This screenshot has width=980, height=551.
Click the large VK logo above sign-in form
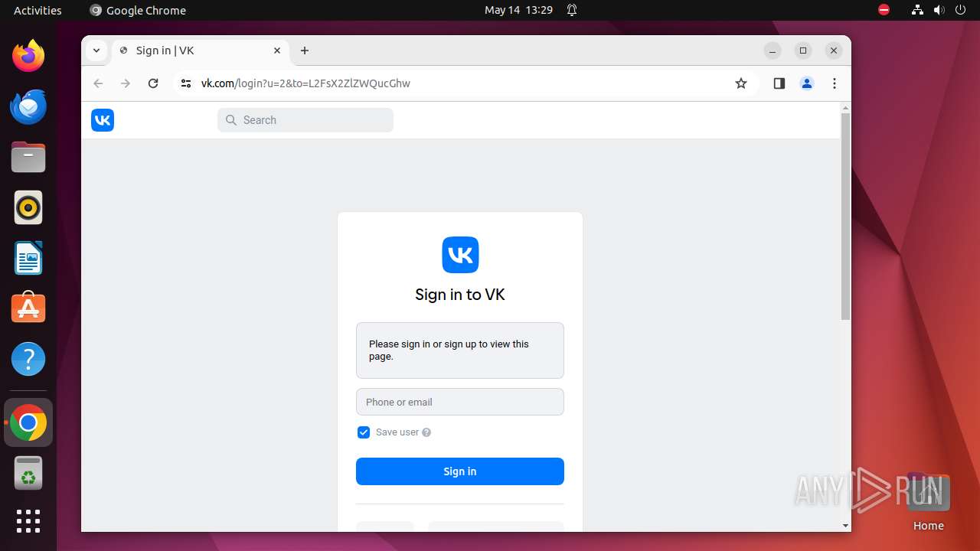[x=460, y=255]
